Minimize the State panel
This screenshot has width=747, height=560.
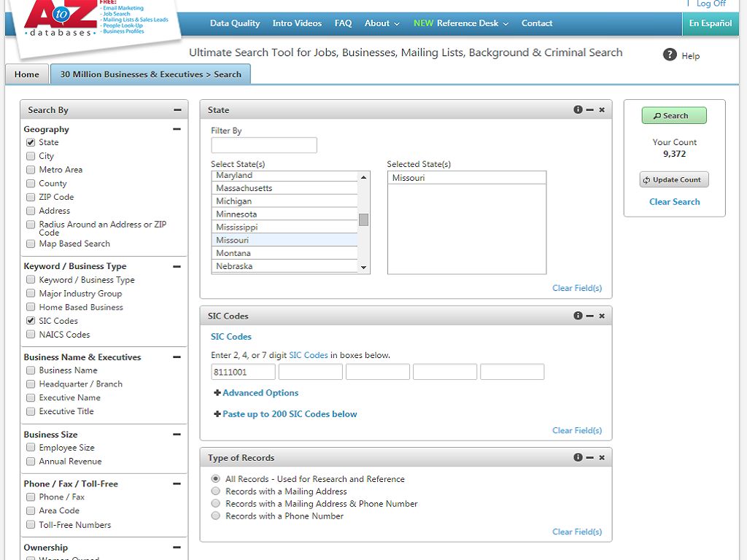click(589, 109)
